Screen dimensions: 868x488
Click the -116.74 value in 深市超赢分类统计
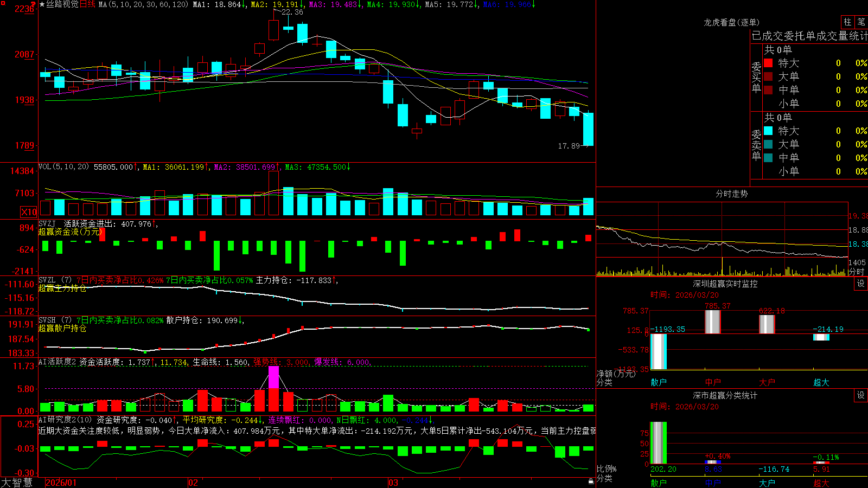[x=774, y=469]
